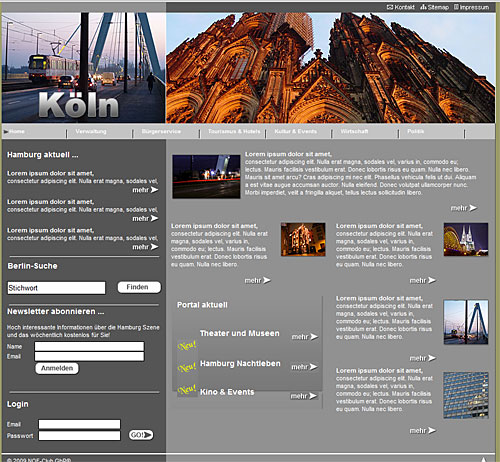The height and width of the screenshot is (462, 500).
Task: Click mehr arrow next to Theater und Museen
Action: click(305, 337)
